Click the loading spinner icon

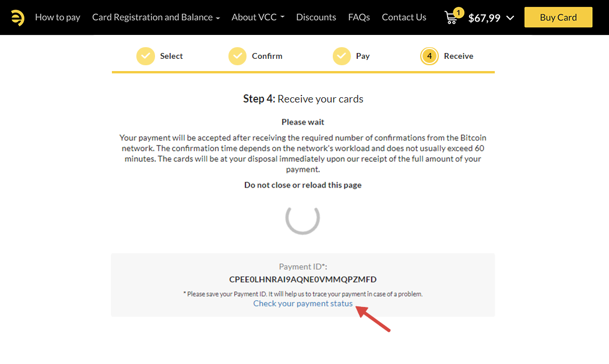coord(302,217)
